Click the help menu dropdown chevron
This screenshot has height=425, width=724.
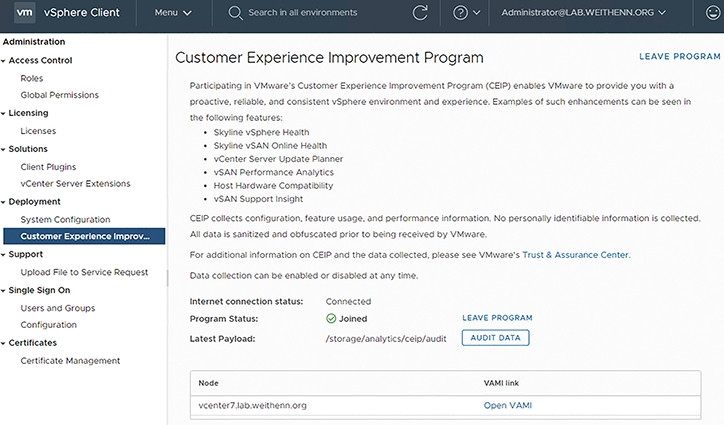click(x=477, y=13)
